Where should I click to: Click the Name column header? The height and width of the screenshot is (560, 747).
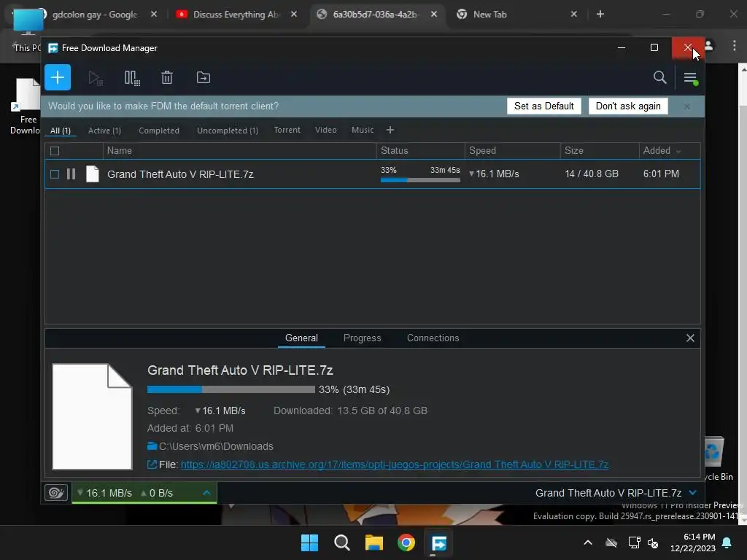[x=239, y=150]
